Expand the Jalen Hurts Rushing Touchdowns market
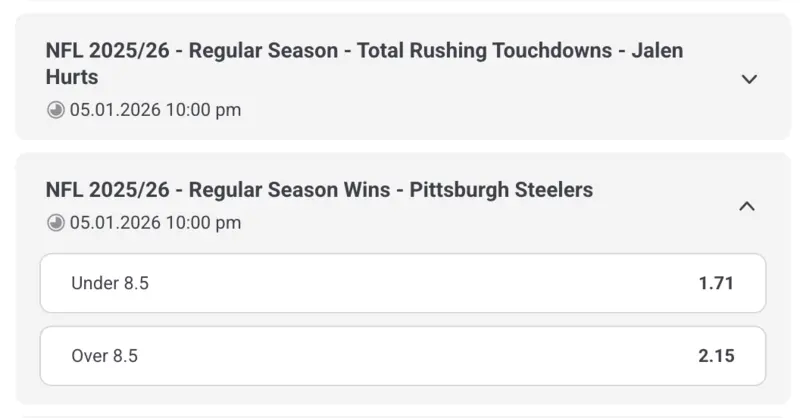 [x=749, y=79]
